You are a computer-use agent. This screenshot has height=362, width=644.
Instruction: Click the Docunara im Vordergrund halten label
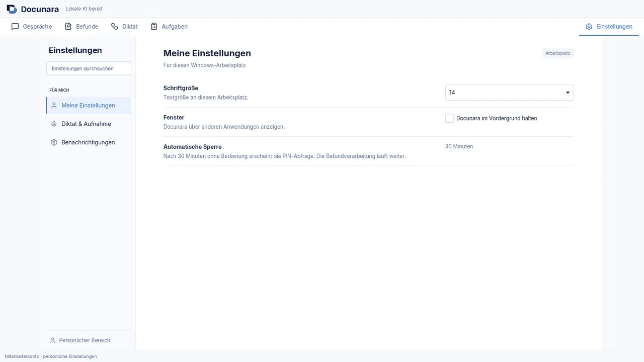point(497,119)
